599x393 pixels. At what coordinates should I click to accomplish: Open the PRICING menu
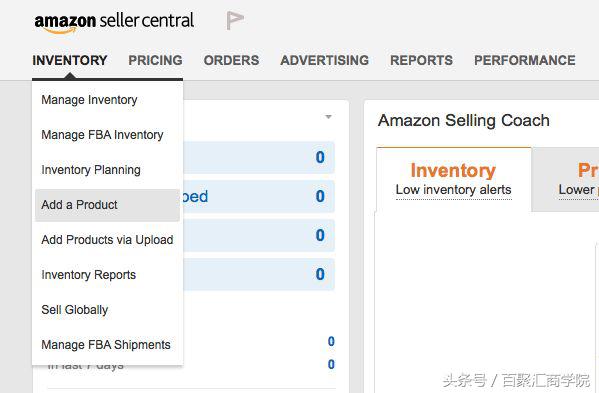tap(155, 60)
